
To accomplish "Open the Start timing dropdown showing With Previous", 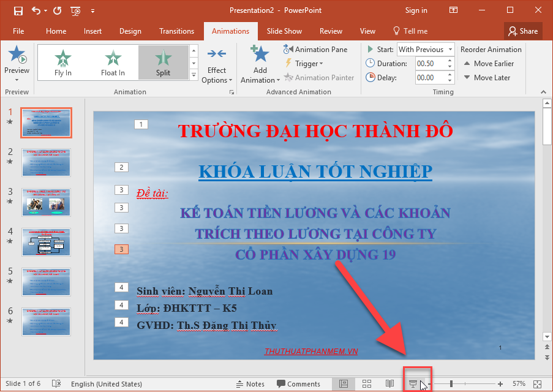I will point(425,49).
